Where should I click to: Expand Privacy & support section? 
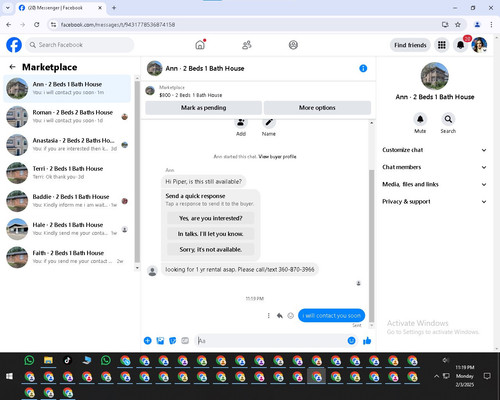tap(435, 201)
